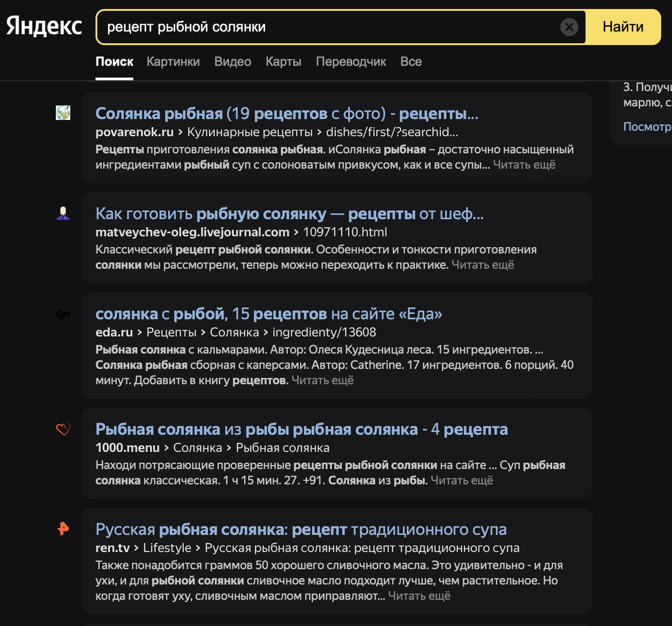Click the Солянка breadcrumb under 1000.menu
This screenshot has width=672, height=626.
pos(198,448)
